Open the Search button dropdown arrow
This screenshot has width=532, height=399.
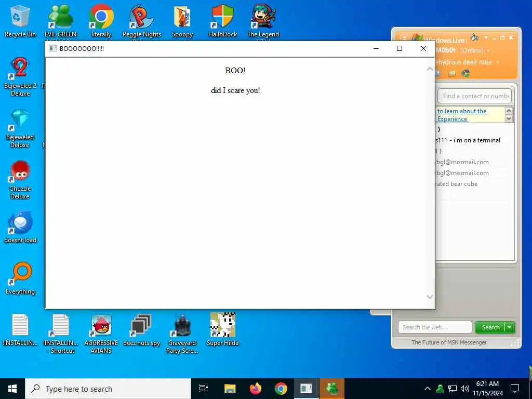click(510, 327)
